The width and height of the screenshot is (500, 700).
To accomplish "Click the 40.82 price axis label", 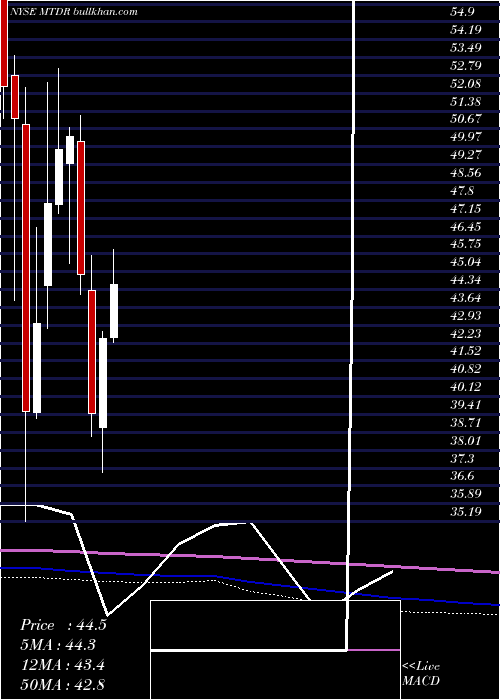I will tap(466, 369).
